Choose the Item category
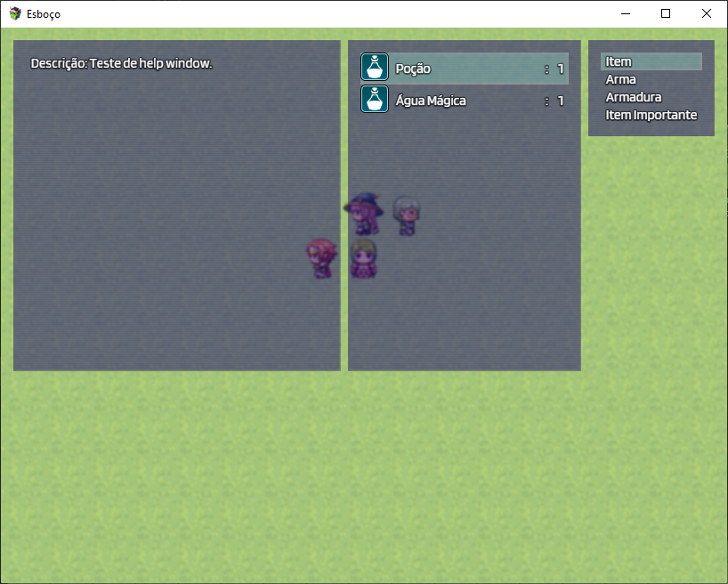This screenshot has height=584, width=728. click(x=651, y=61)
